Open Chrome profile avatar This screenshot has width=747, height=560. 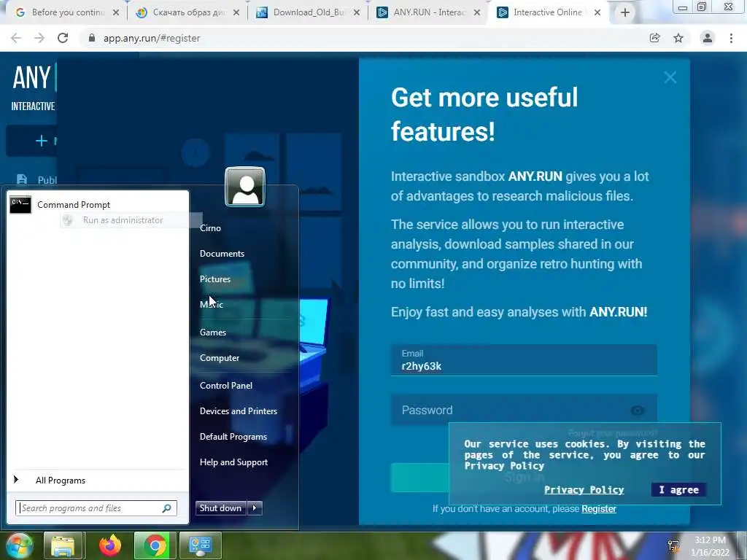(x=708, y=38)
